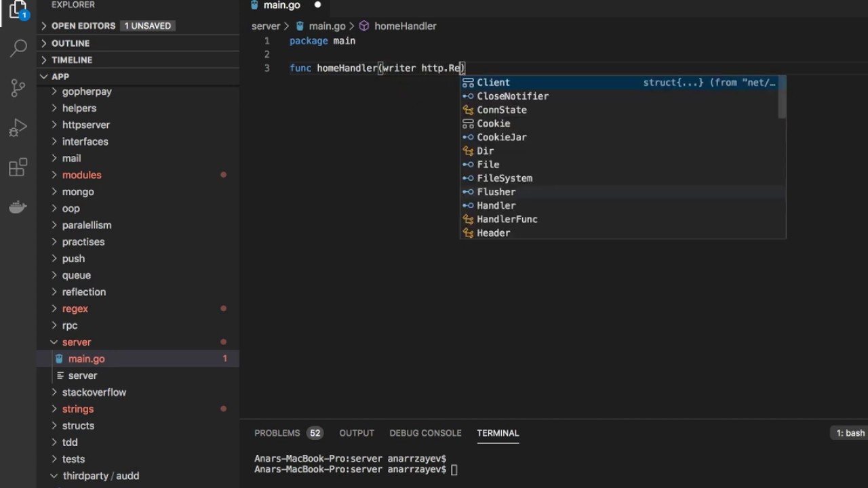Image resolution: width=868 pixels, height=488 pixels.
Task: Open the Extensions view icon
Action: (x=18, y=167)
